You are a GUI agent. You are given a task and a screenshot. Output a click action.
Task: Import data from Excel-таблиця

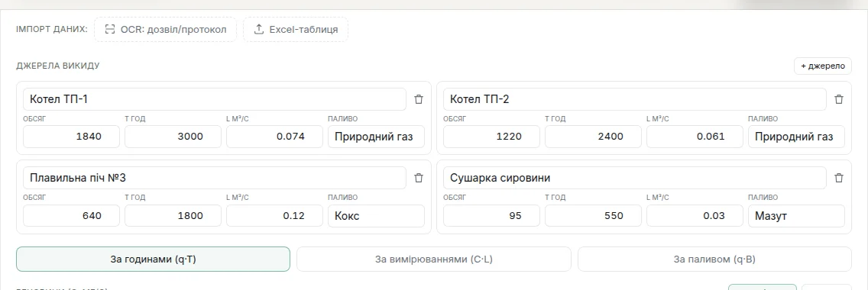pos(296,29)
